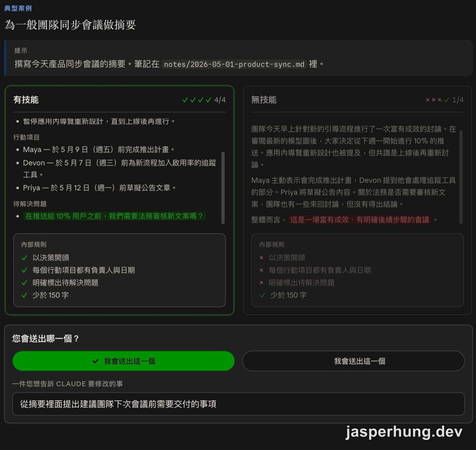Click the 有技能 card scrollbar

pos(223,188)
